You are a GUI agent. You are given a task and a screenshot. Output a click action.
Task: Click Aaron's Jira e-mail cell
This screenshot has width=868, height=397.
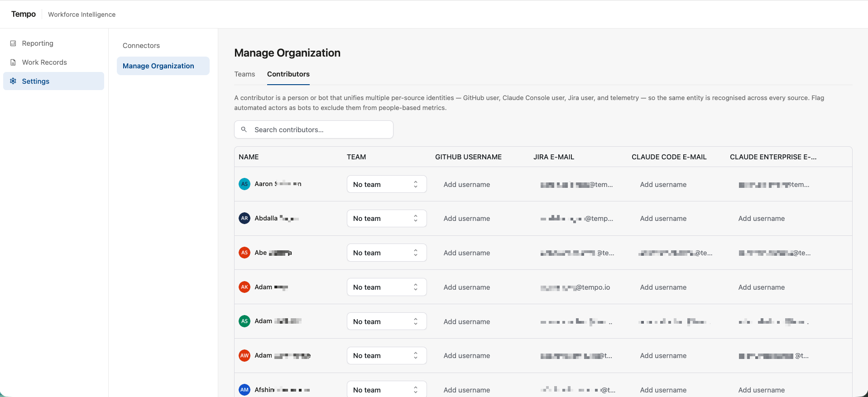click(x=577, y=185)
